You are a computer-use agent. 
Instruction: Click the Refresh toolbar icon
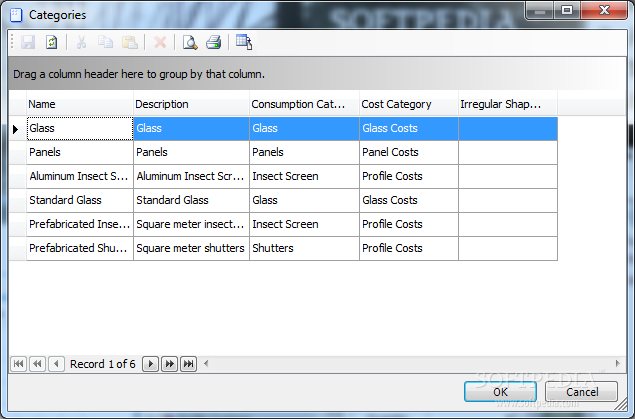51,42
